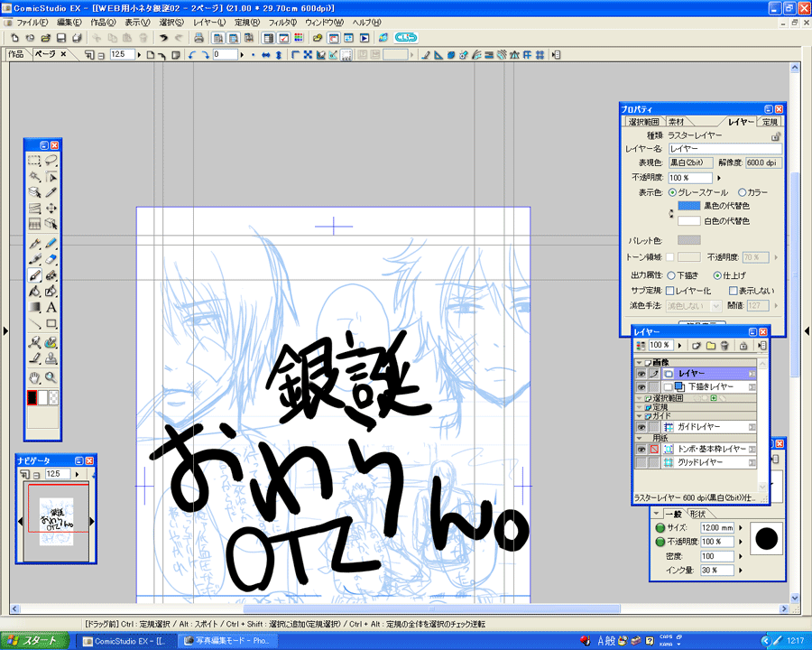Open the ファイル menu
The height and width of the screenshot is (650, 812).
point(32,23)
